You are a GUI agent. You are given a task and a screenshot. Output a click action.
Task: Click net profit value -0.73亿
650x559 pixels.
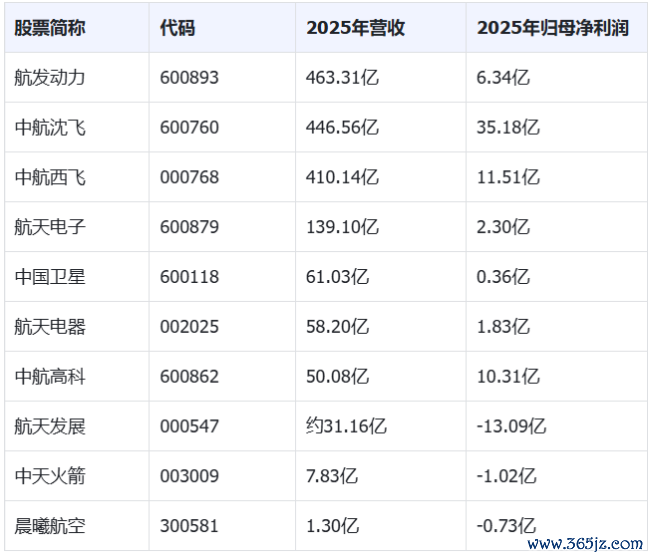507,526
